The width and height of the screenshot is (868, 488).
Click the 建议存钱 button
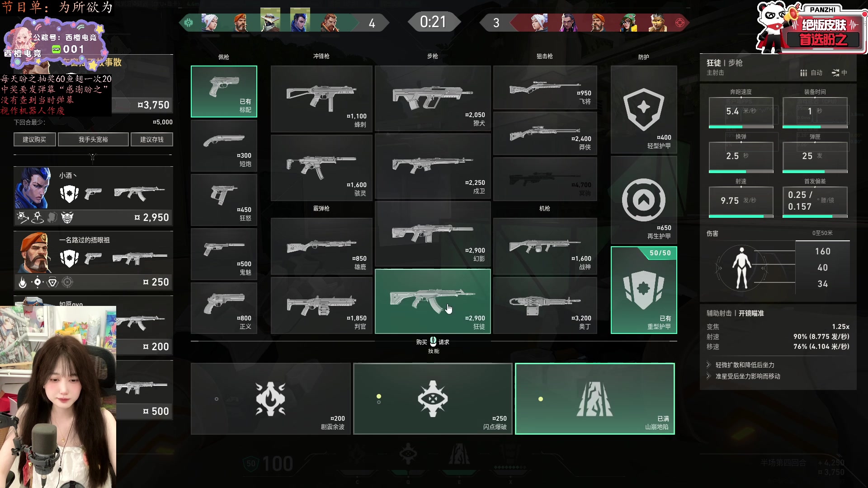pos(152,140)
